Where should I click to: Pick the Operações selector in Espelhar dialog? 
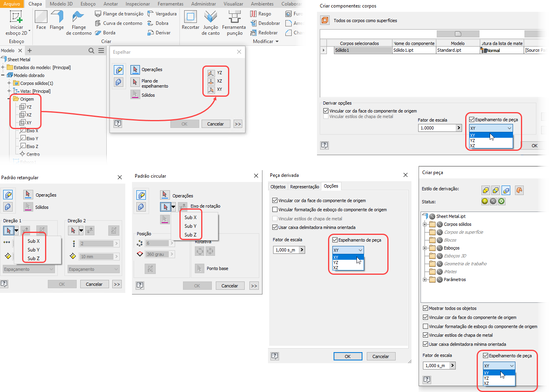tap(135, 70)
